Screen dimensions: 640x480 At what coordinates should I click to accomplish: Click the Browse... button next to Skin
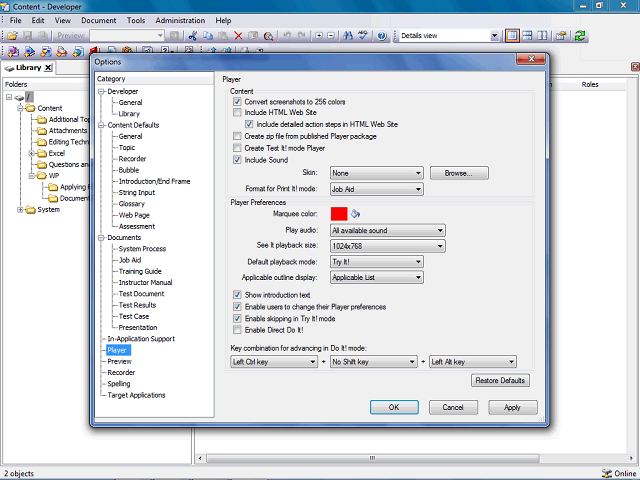click(459, 173)
